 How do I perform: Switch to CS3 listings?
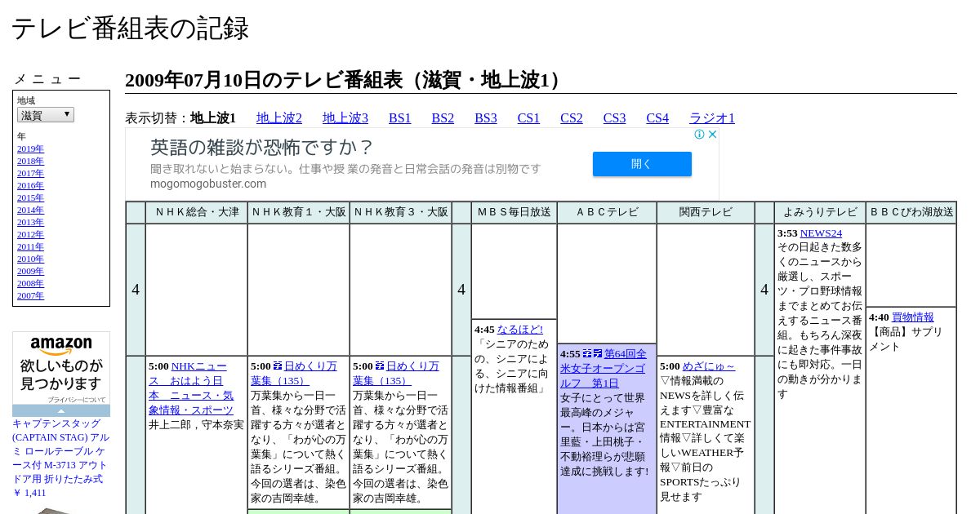(x=614, y=118)
